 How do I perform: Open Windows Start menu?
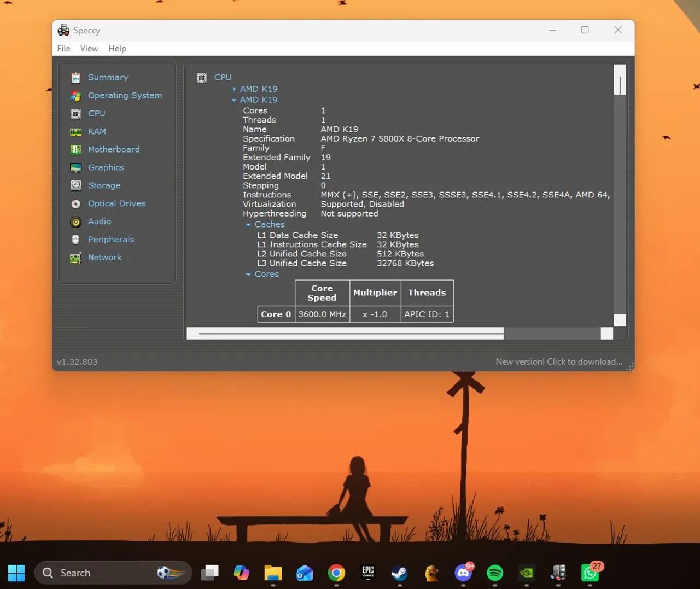(16, 573)
